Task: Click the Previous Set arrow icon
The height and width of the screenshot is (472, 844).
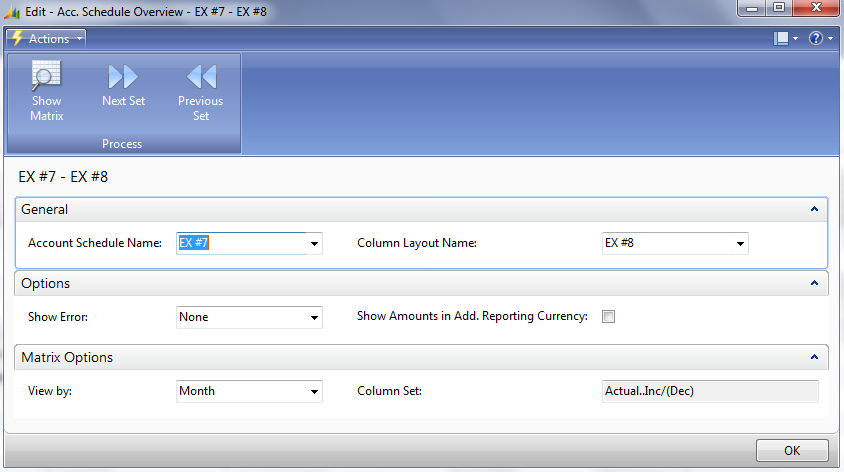Action: pyautogui.click(x=201, y=77)
